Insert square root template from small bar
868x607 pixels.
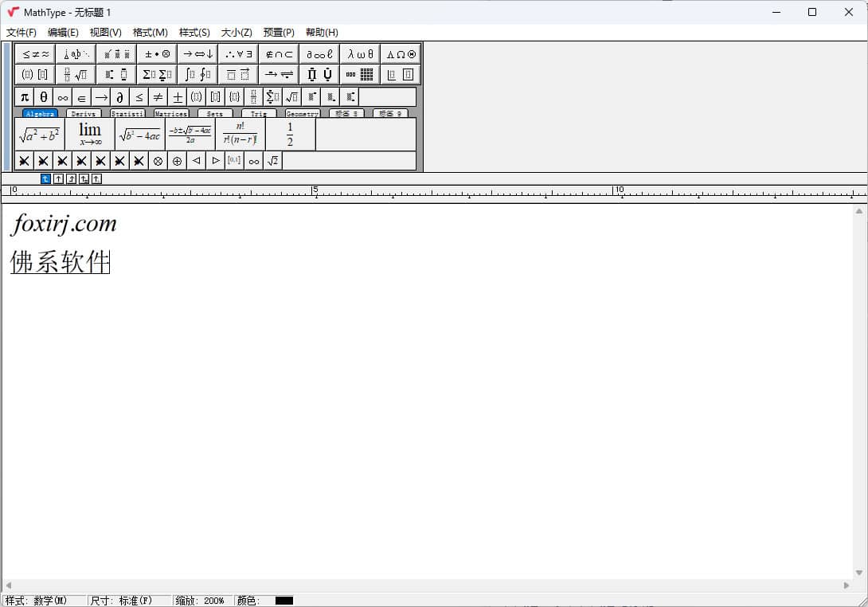(291, 97)
